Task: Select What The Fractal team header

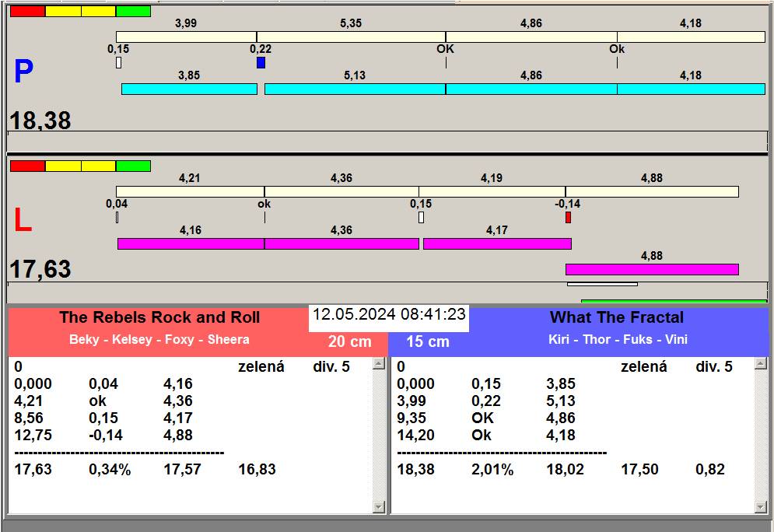Action: coord(616,317)
